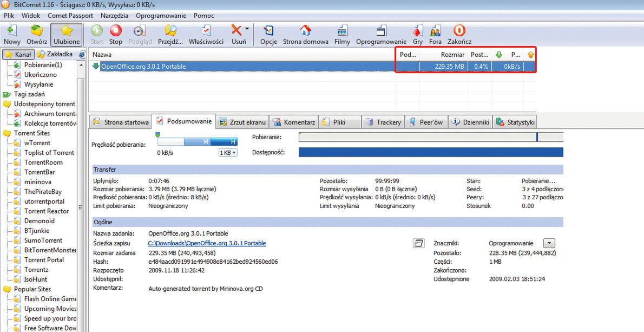Open the 1 KB speed limit dropdown
The image size is (644, 332).
(x=228, y=153)
